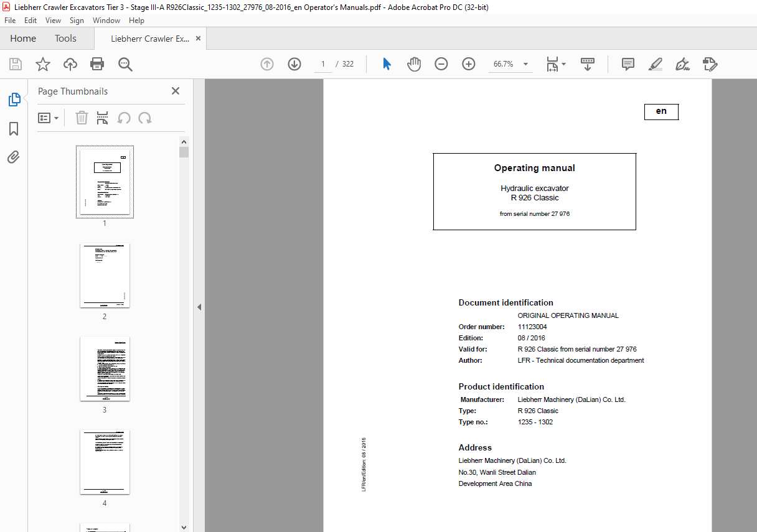Open the Find text search icon

click(125, 64)
